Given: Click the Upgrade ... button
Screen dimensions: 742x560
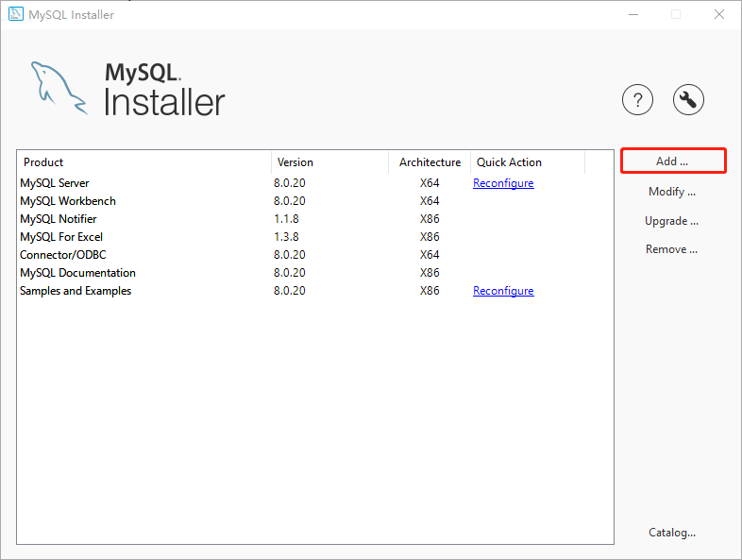Looking at the screenshot, I should pyautogui.click(x=672, y=221).
